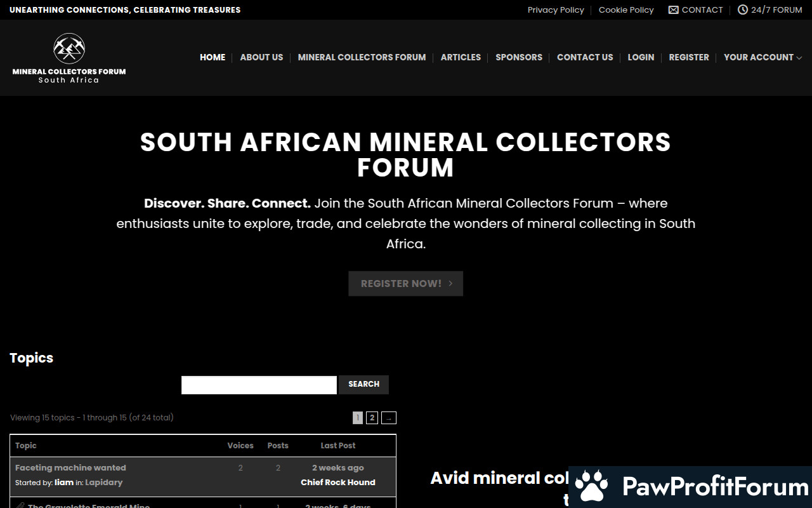812x508 pixels.
Task: Open the Login page link
Action: 641,57
